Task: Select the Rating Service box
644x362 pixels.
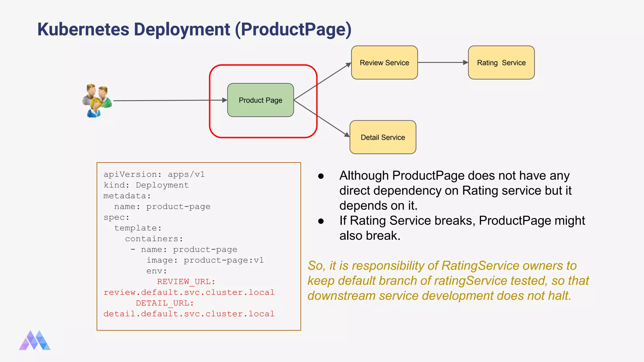Action: coord(501,63)
